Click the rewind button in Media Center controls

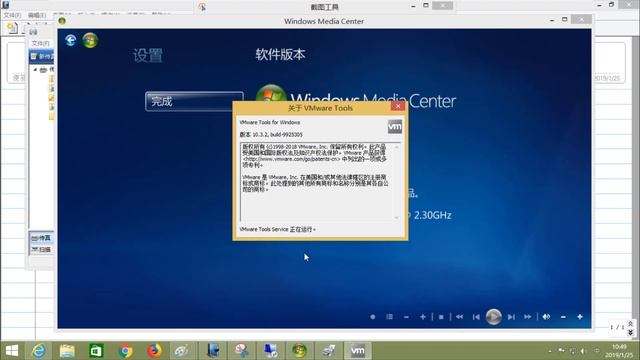click(x=460, y=317)
